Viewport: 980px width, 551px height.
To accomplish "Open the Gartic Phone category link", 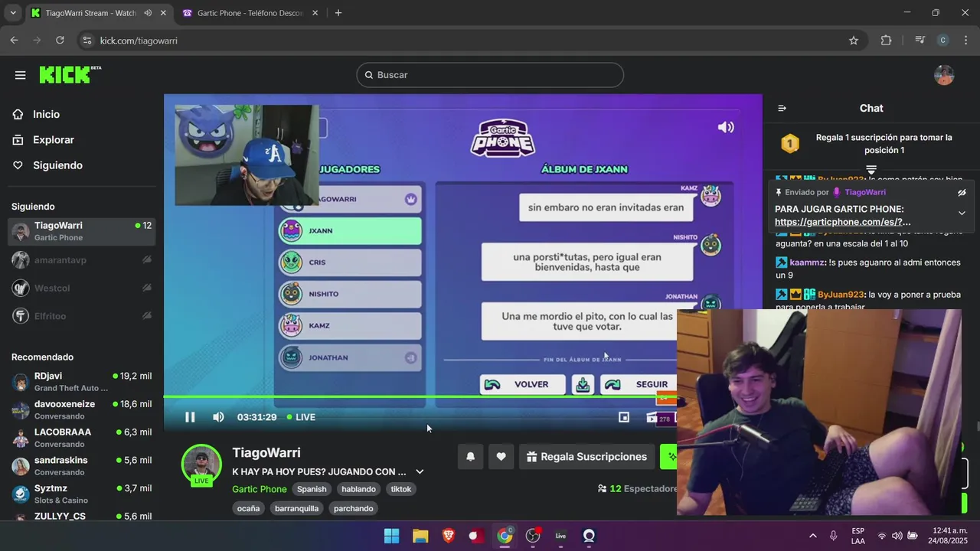I will click(260, 489).
